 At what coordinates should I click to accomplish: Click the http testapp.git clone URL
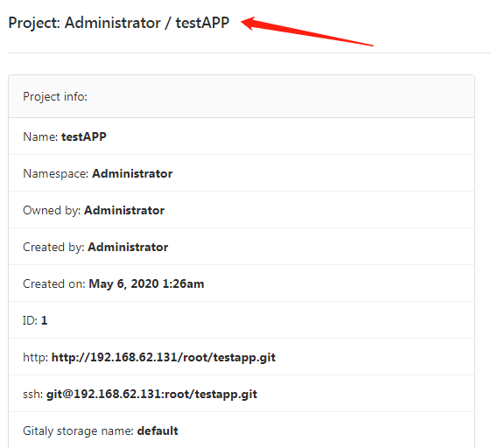click(164, 358)
